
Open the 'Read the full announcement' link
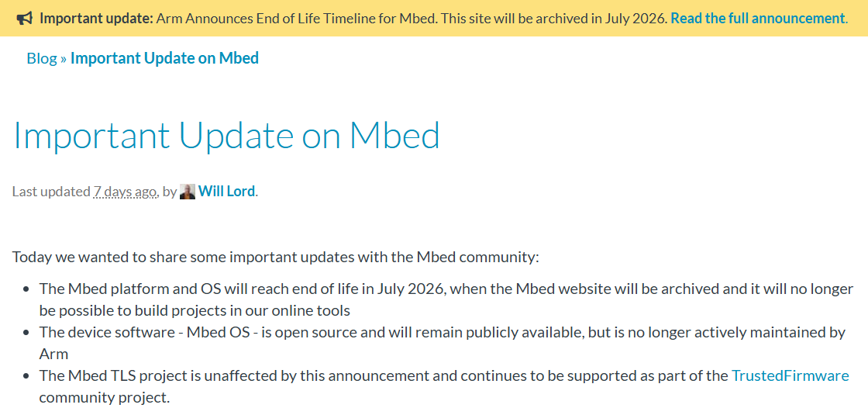coord(757,18)
